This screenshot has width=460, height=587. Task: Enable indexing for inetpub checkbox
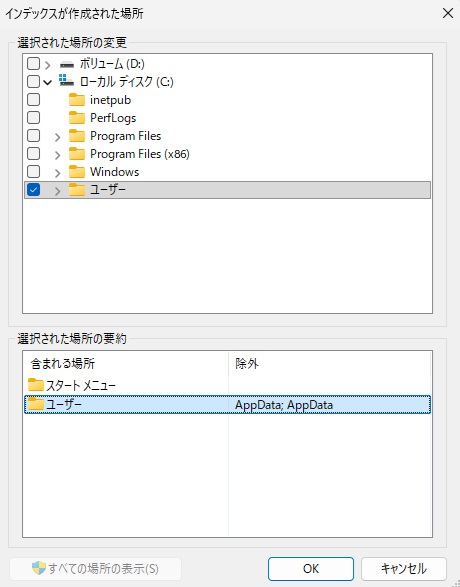coord(33,100)
